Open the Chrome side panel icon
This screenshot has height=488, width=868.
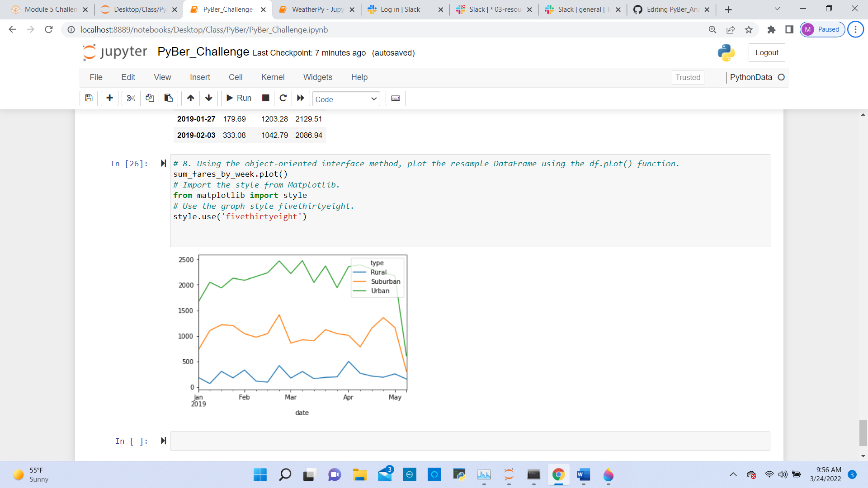click(789, 29)
